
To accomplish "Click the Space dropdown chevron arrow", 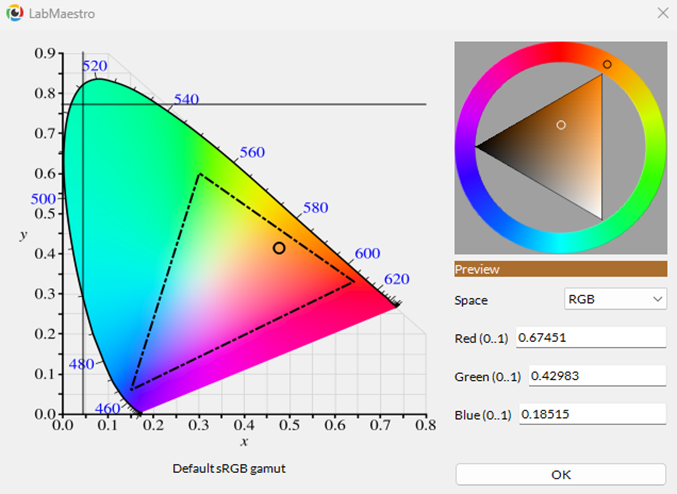I will (657, 299).
